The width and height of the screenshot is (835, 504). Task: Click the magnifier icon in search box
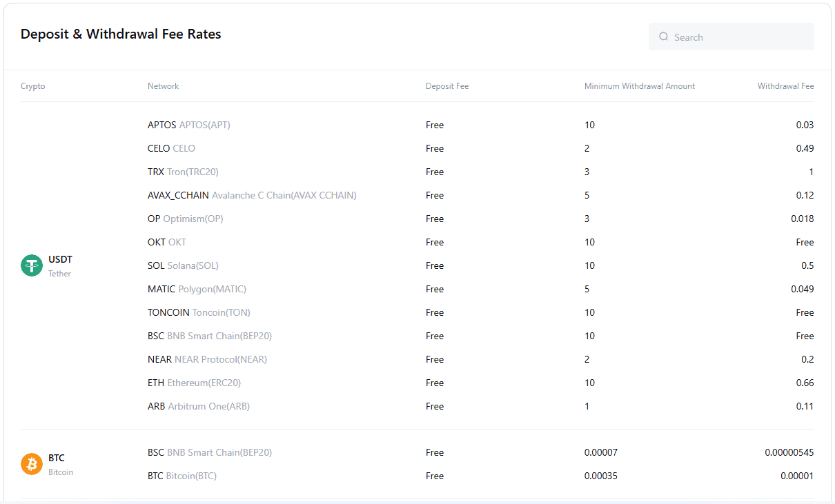(x=663, y=37)
